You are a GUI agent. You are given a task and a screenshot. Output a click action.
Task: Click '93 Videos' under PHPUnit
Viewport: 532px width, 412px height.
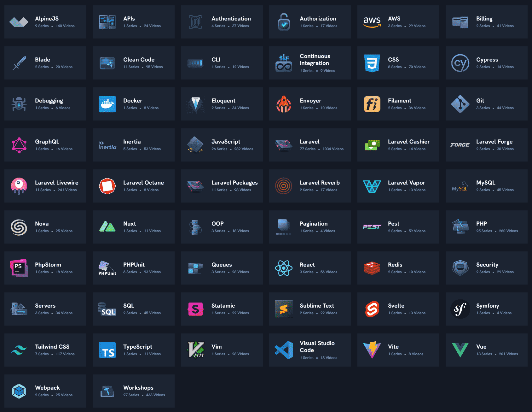point(152,272)
